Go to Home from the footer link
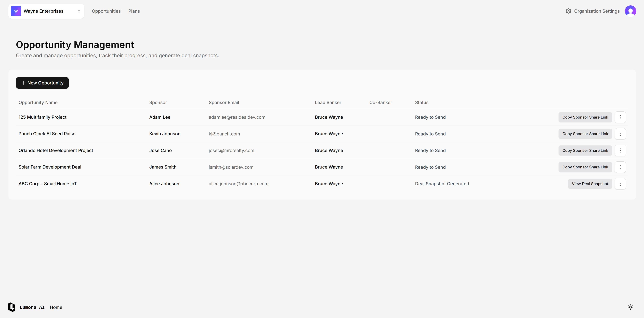This screenshot has height=318, width=644. pyautogui.click(x=56, y=307)
